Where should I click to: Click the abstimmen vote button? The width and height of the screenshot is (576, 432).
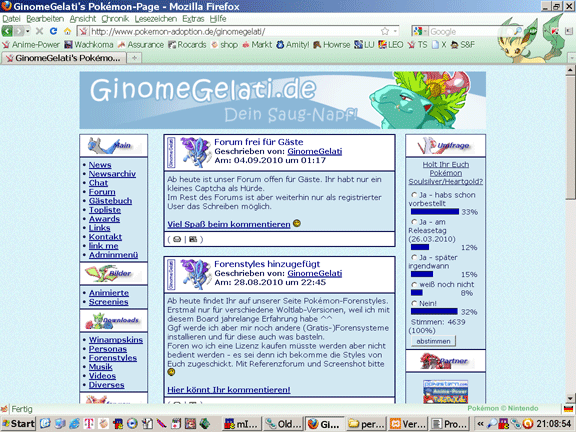pyautogui.click(x=433, y=341)
